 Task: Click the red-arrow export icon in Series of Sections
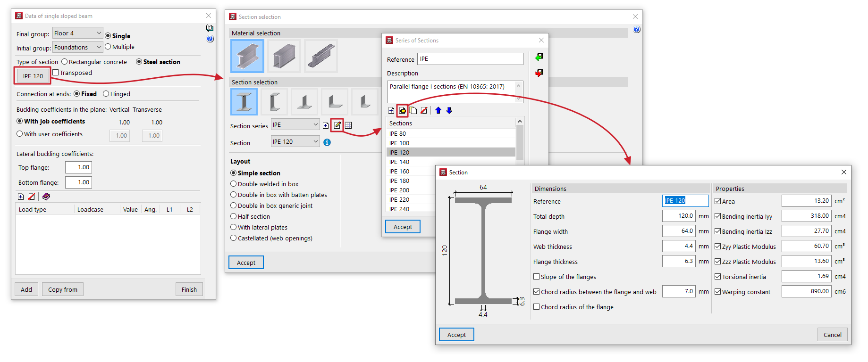[539, 73]
